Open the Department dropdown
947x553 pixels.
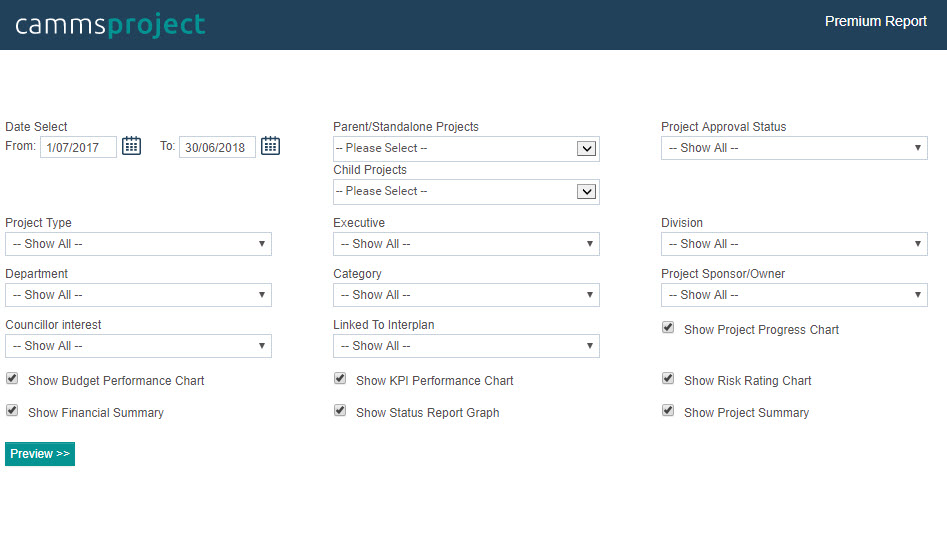(138, 295)
